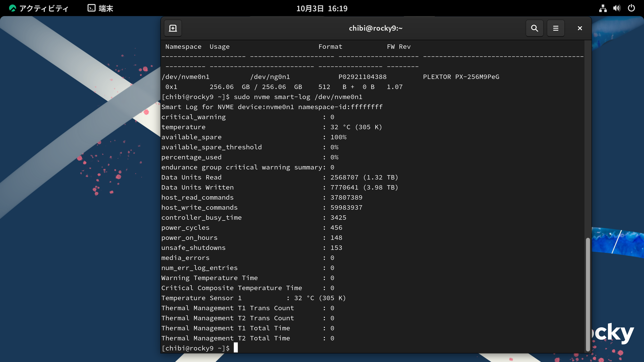This screenshot has width=644, height=362.
Task: Open the power system menu
Action: click(x=631, y=8)
